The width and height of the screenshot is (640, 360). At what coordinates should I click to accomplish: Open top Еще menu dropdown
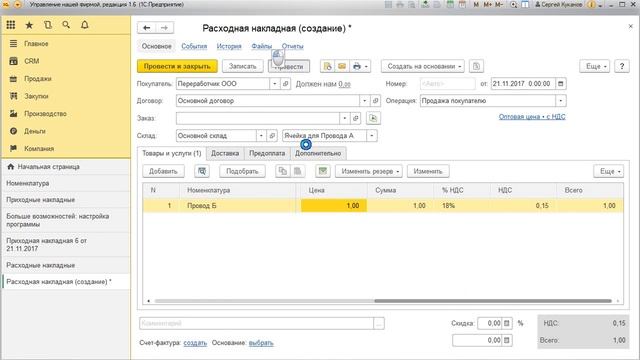pyautogui.click(x=594, y=66)
